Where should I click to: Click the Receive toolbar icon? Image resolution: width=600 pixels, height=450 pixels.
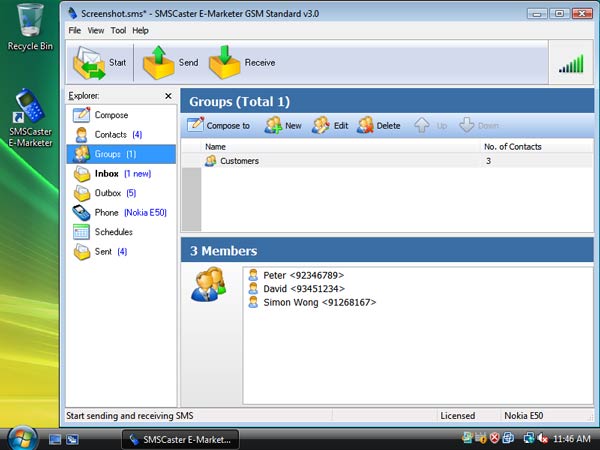(x=226, y=63)
